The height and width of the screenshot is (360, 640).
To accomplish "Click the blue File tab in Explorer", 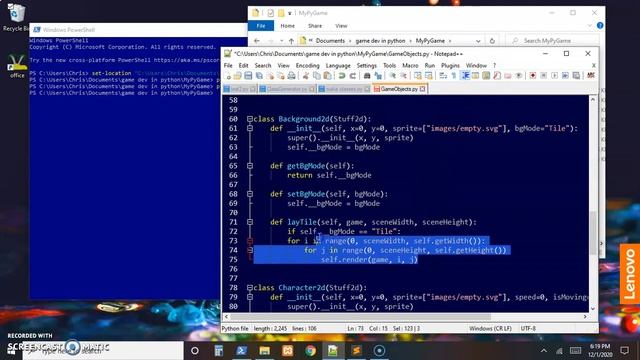I will [x=261, y=26].
